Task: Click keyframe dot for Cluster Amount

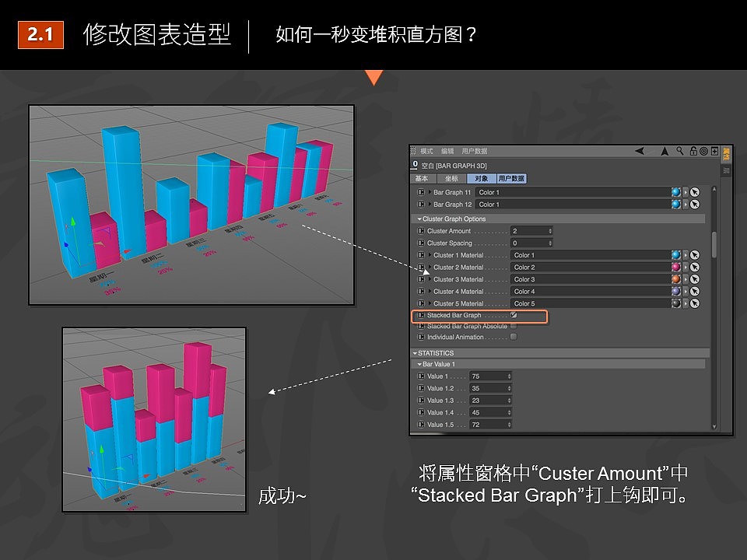Action: click(421, 231)
